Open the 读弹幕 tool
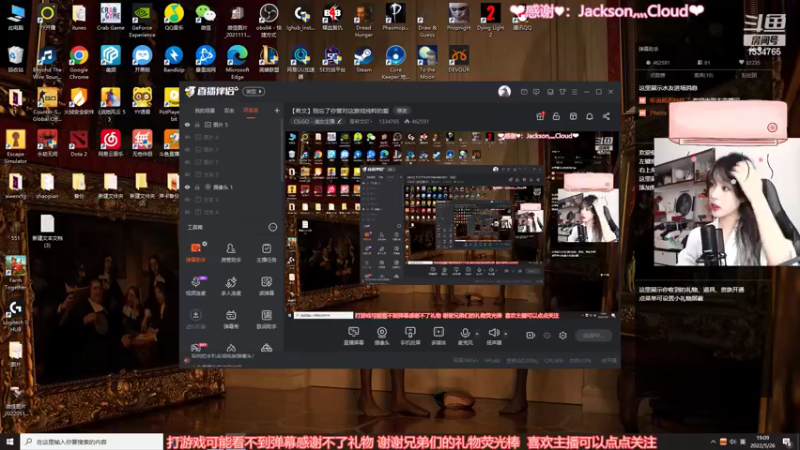This screenshot has height=450, width=800. coord(266,286)
